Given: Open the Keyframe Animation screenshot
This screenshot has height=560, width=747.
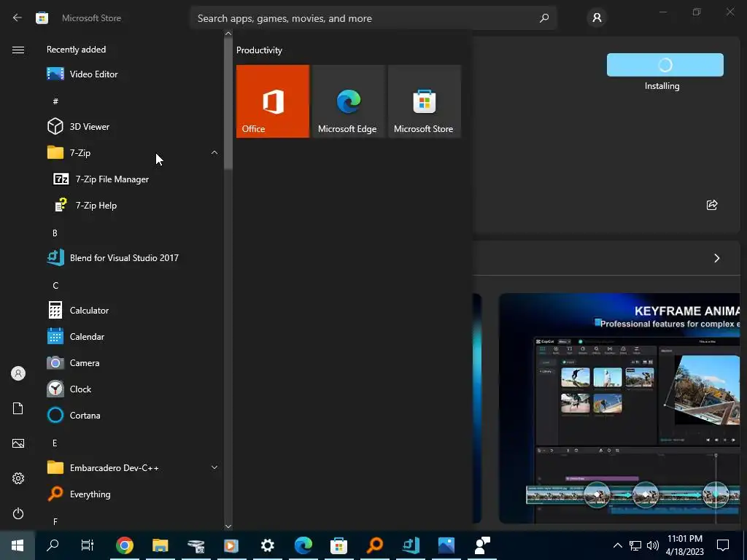Looking at the screenshot, I should click(619, 408).
